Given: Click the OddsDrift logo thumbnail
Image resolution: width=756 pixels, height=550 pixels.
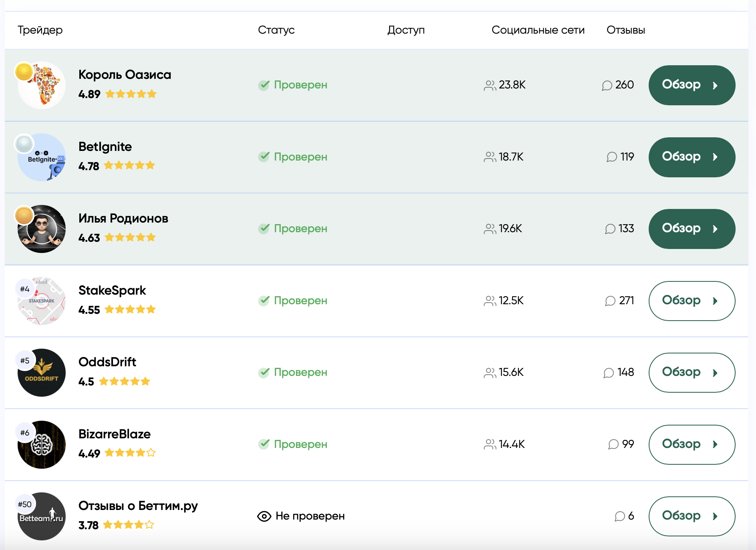Looking at the screenshot, I should click(42, 373).
